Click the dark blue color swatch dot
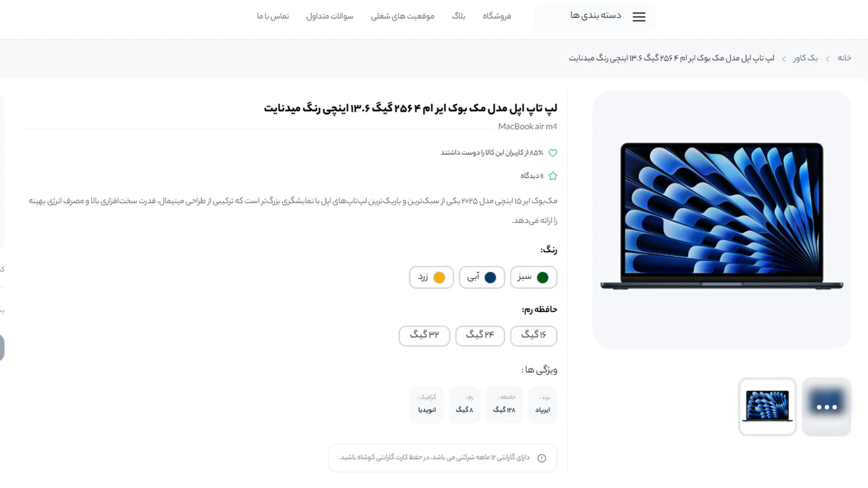The image size is (868, 488). [x=490, y=277]
